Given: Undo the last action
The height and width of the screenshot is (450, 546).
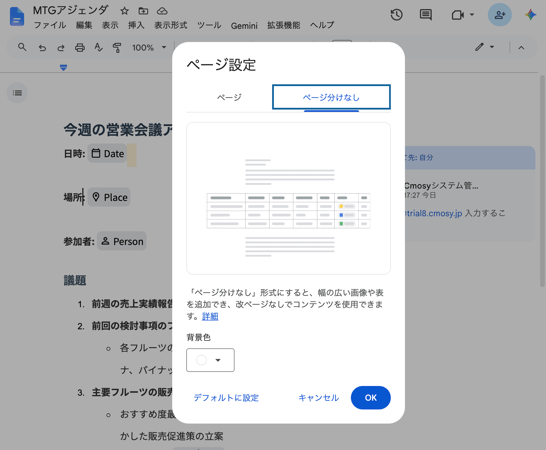Looking at the screenshot, I should [x=42, y=47].
